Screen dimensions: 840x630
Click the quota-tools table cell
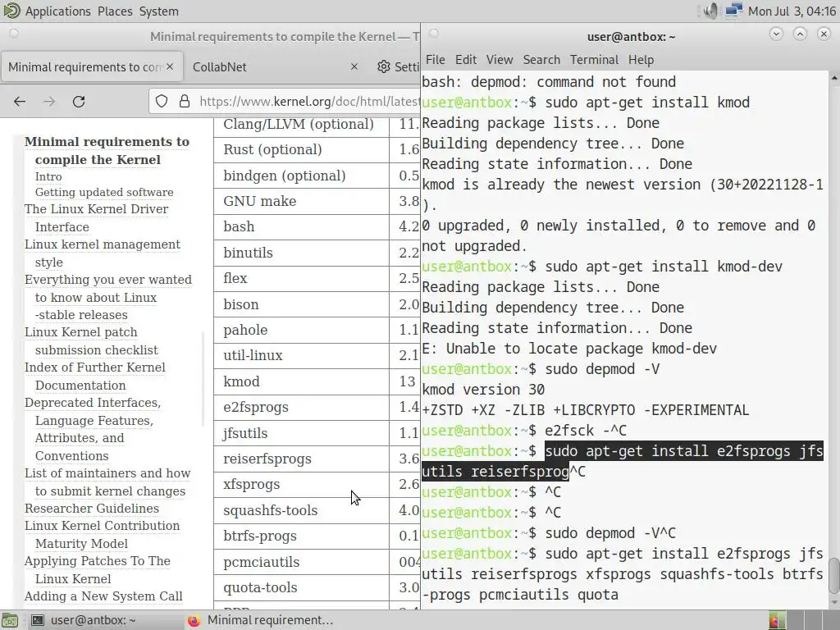301,587
